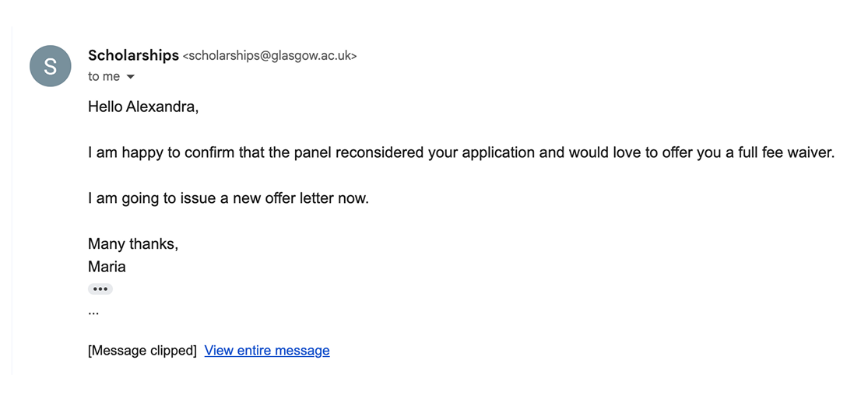Viewport: 868px width, 409px height.
Task: Click the letter 'S' inside avatar
Action: pos(51,66)
